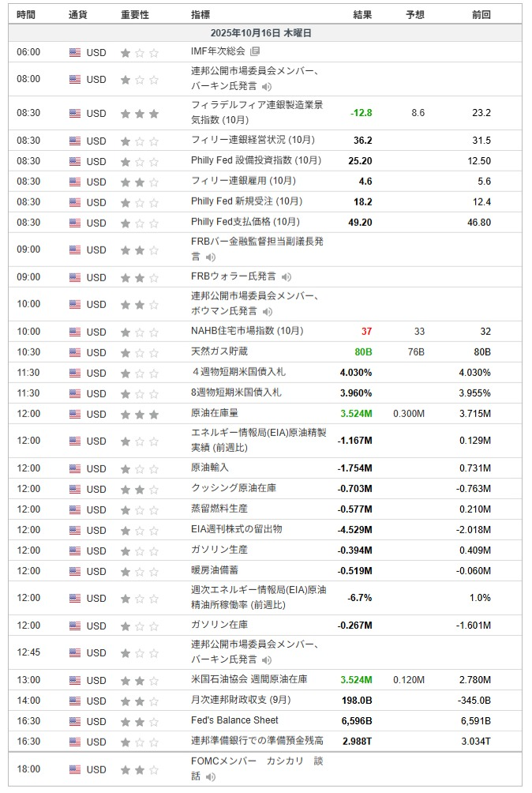Open 月次連邦財政収支 (9月) indicator
The image size is (532, 793).
tap(241, 700)
